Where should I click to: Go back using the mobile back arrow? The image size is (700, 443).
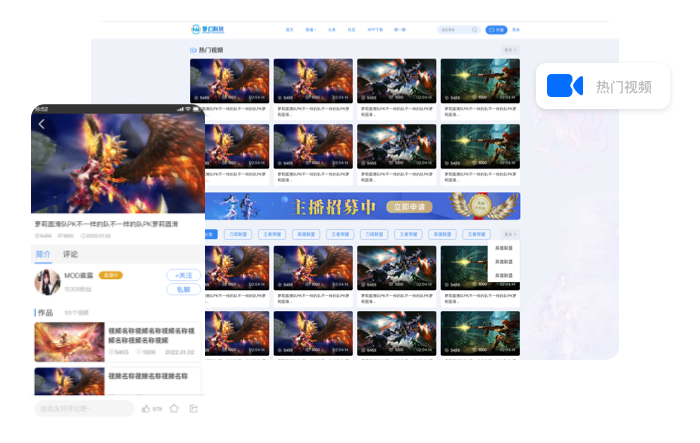pyautogui.click(x=42, y=124)
